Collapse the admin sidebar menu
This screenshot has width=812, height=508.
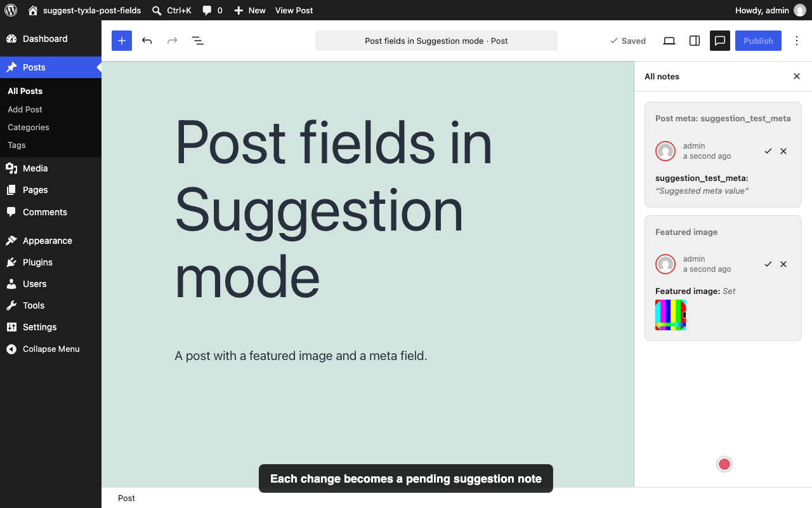click(x=51, y=349)
